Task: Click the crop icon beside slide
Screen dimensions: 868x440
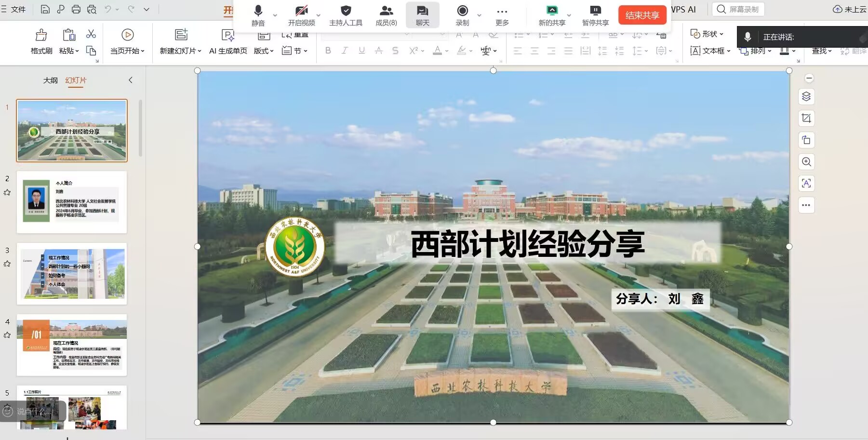Action: point(806,118)
